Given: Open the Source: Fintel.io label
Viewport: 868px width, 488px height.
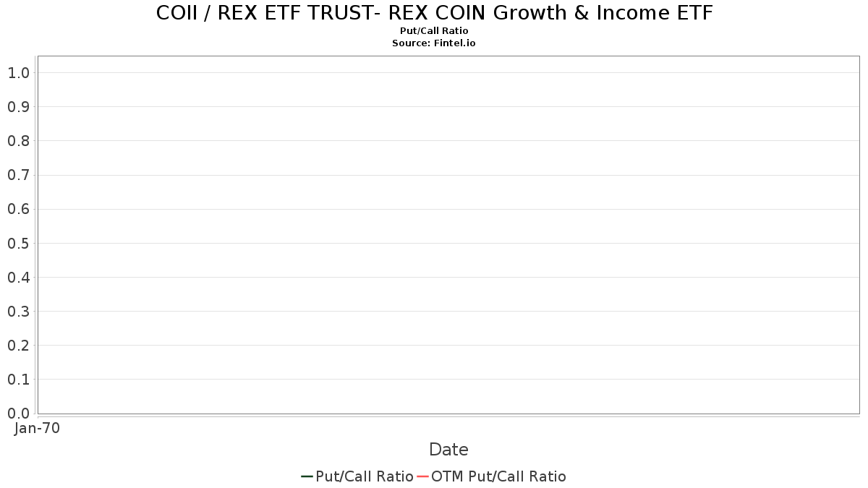Looking at the screenshot, I should (x=434, y=43).
